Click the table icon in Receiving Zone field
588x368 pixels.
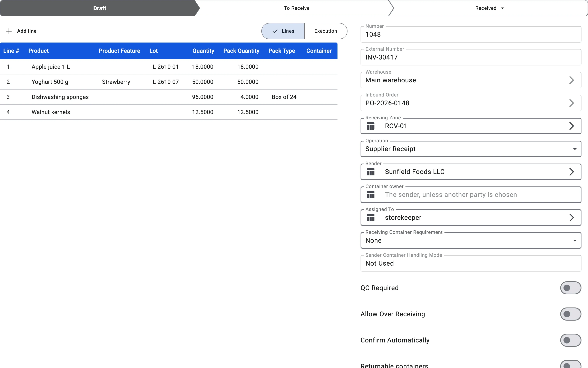[x=370, y=126]
